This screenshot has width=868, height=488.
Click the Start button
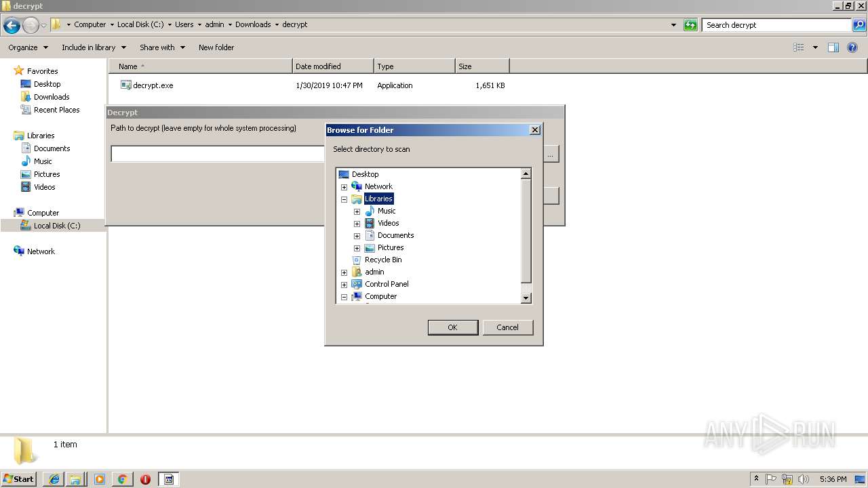[x=19, y=479]
